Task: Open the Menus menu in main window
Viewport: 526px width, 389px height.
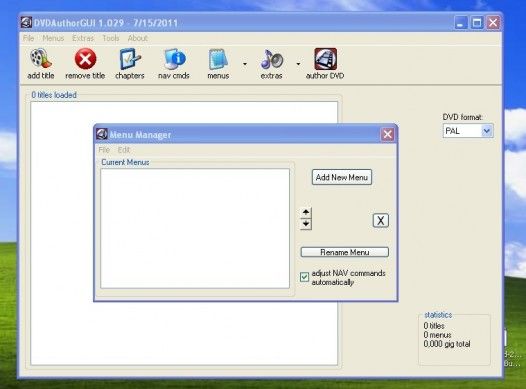Action: pyautogui.click(x=53, y=38)
